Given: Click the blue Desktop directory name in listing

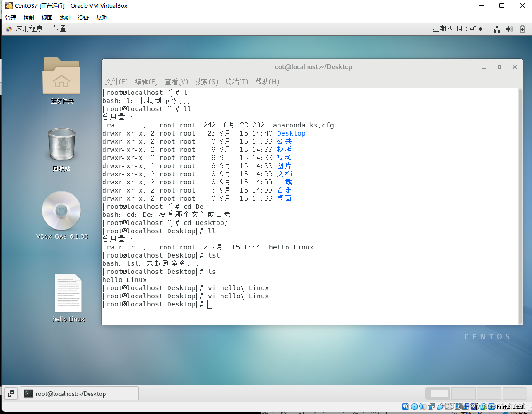Looking at the screenshot, I should click(291, 133).
